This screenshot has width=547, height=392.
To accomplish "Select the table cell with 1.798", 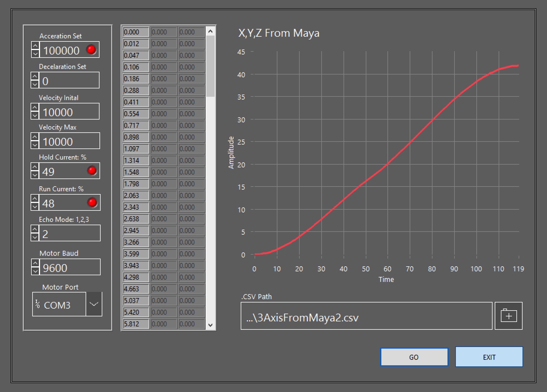I will [x=136, y=184].
